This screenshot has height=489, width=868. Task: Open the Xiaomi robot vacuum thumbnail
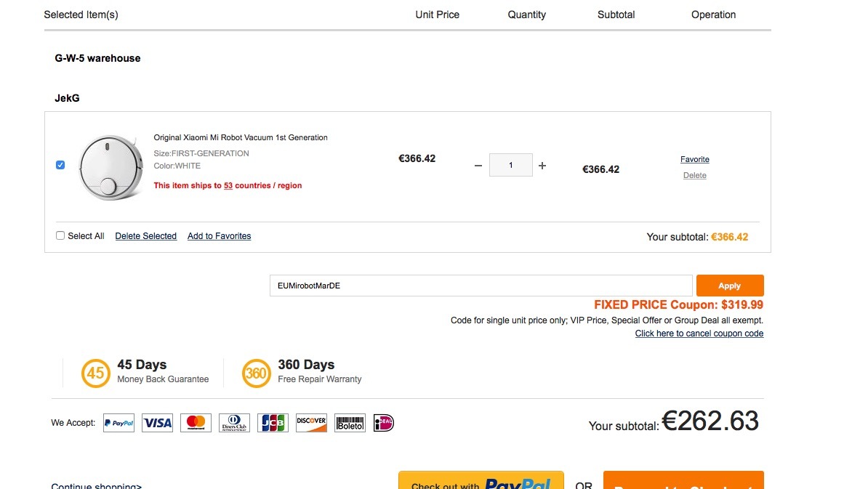(x=110, y=166)
